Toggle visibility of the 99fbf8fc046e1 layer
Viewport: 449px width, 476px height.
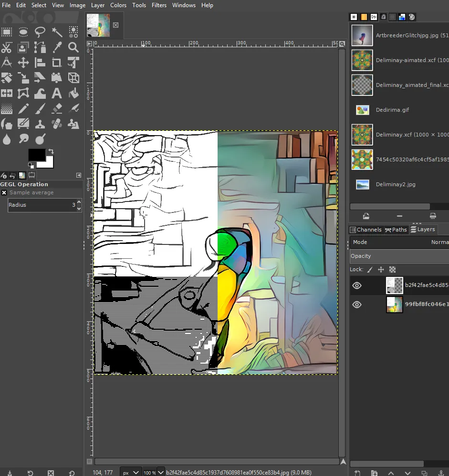tap(357, 305)
